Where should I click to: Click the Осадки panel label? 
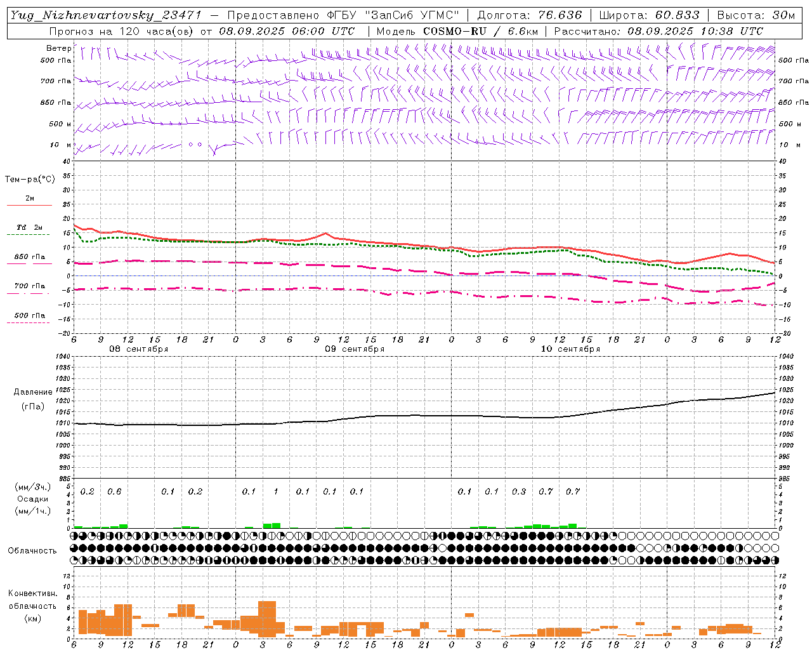click(33, 499)
